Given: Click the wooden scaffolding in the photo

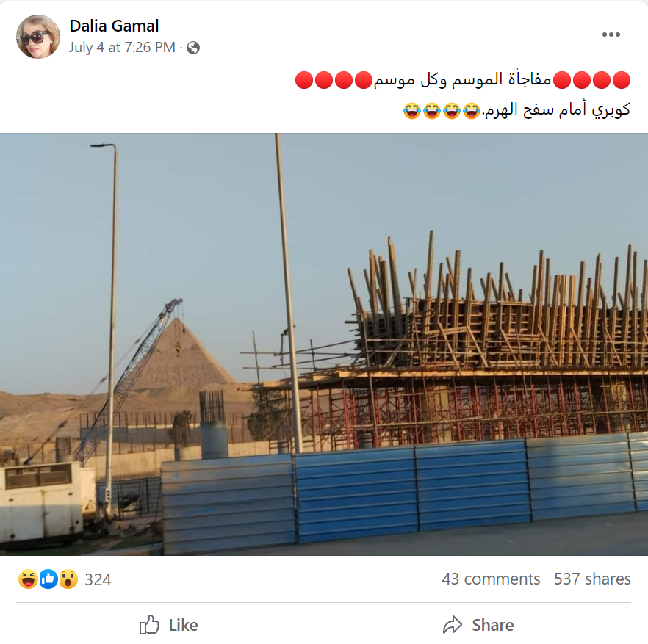Looking at the screenshot, I should click(x=496, y=305).
